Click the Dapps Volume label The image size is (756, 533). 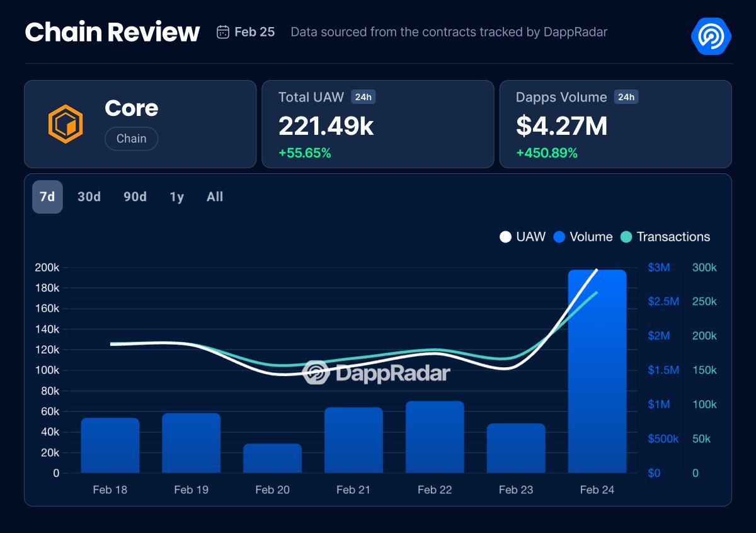click(x=561, y=97)
